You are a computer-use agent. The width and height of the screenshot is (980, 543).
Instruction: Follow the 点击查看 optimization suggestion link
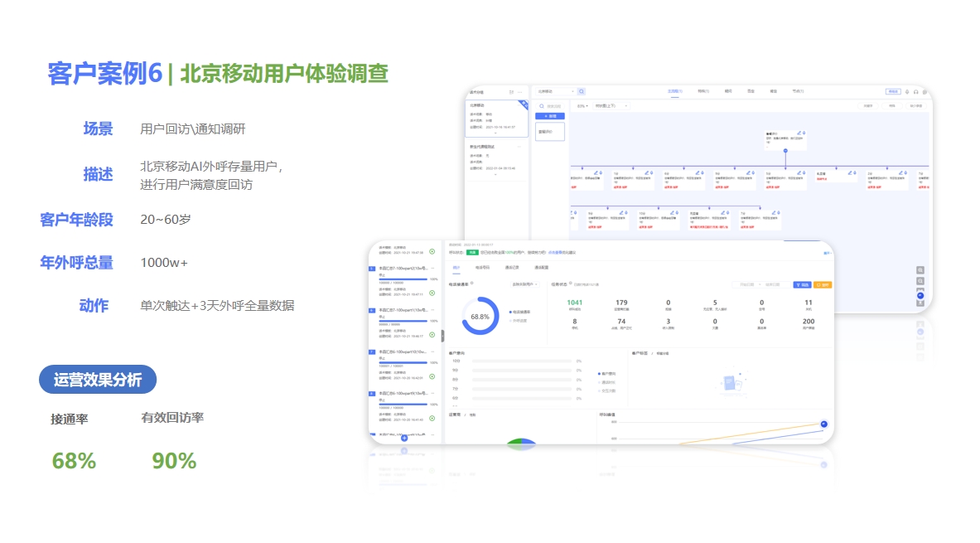point(553,253)
